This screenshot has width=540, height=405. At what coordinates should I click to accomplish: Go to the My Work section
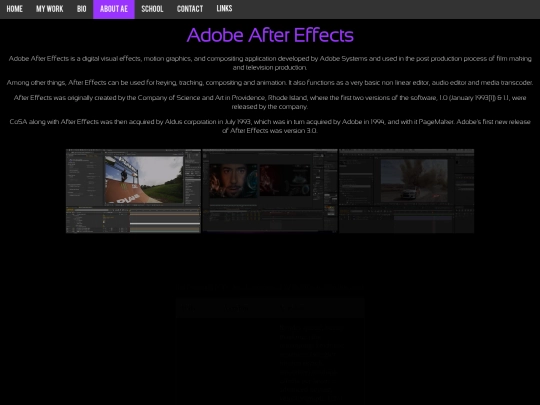50,9
